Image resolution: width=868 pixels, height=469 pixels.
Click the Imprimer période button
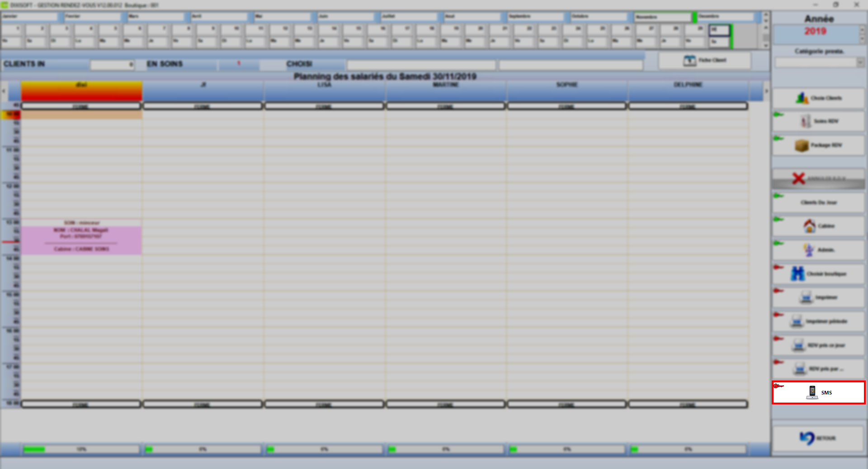(818, 321)
